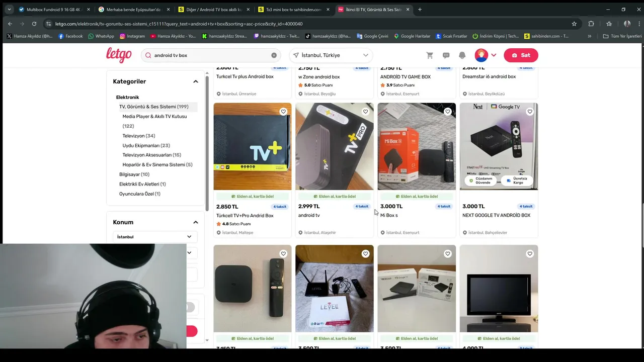The image size is (644, 362).
Task: Open the w Zone android box title
Action: [319, 77]
